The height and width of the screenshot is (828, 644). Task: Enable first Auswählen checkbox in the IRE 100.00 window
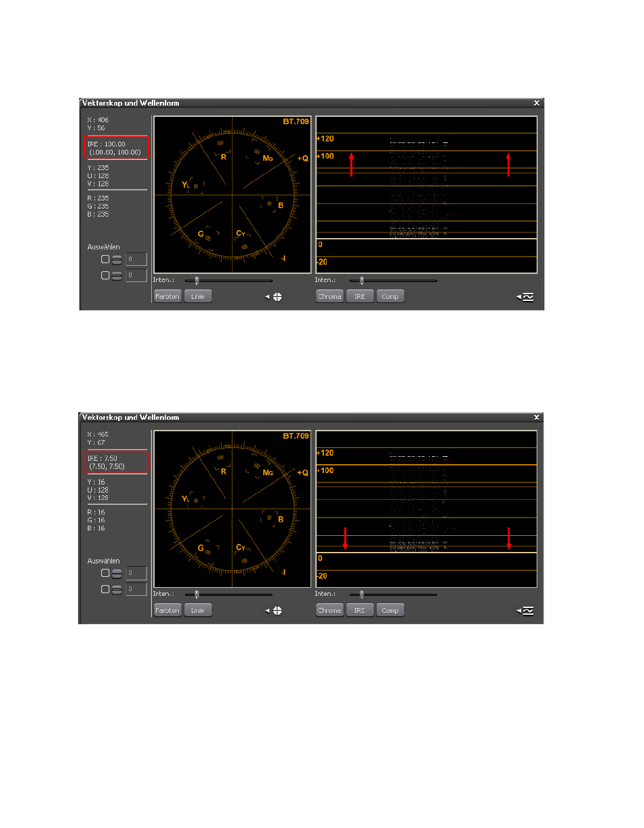click(x=105, y=259)
